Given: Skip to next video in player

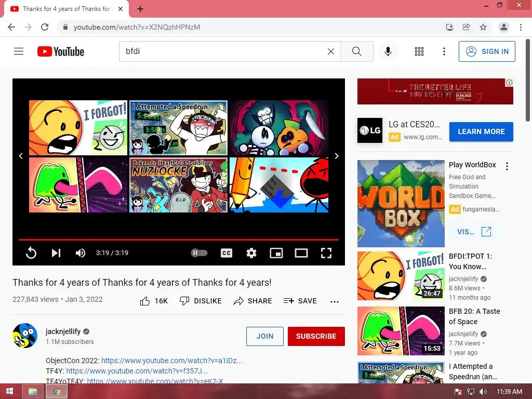Looking at the screenshot, I should tap(56, 253).
